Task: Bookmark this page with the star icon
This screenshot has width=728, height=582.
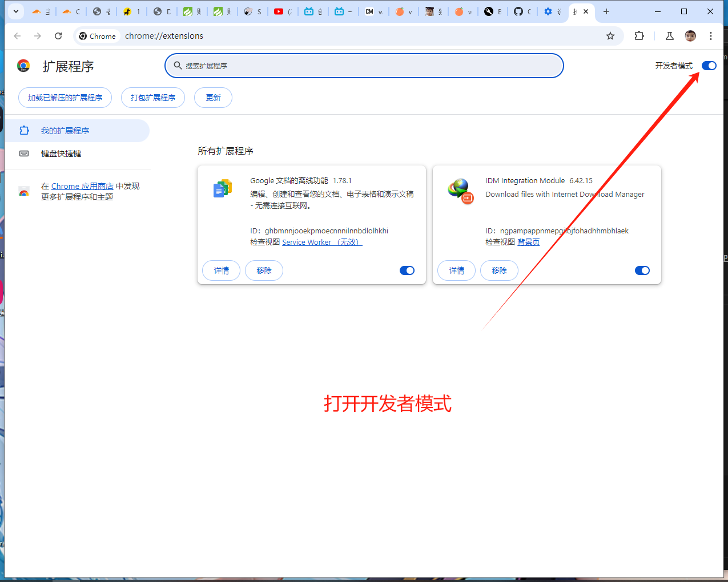Action: tap(610, 36)
